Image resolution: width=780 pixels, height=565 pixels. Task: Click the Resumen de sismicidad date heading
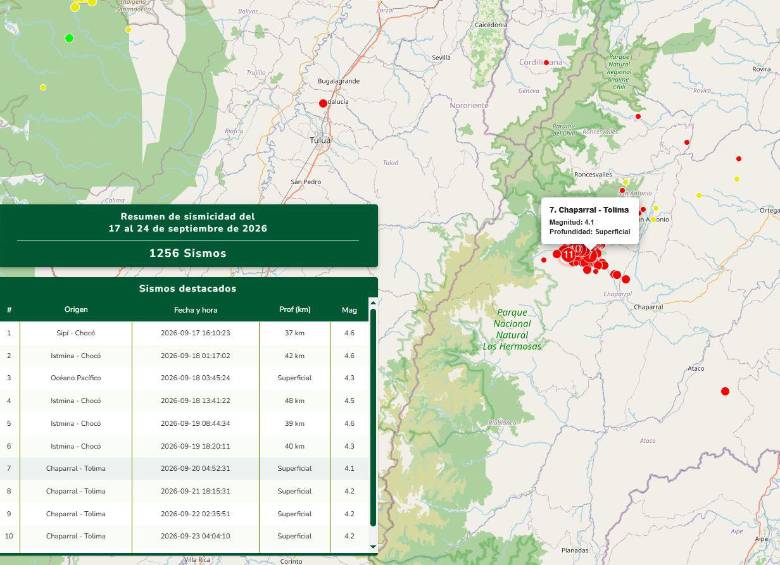188,222
